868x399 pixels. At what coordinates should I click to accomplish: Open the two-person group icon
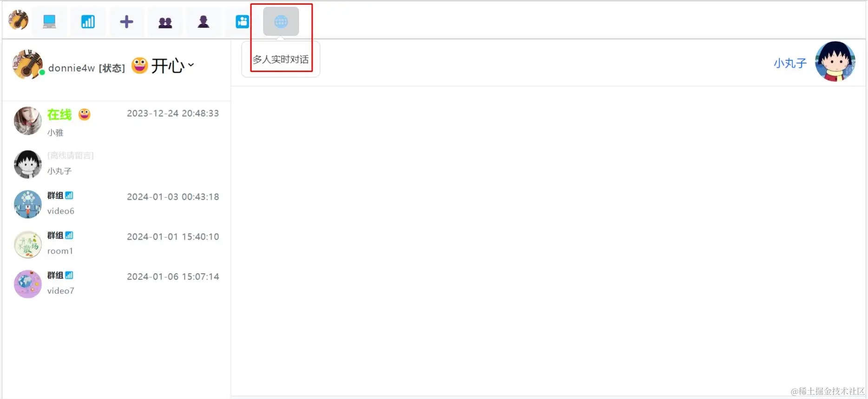165,21
